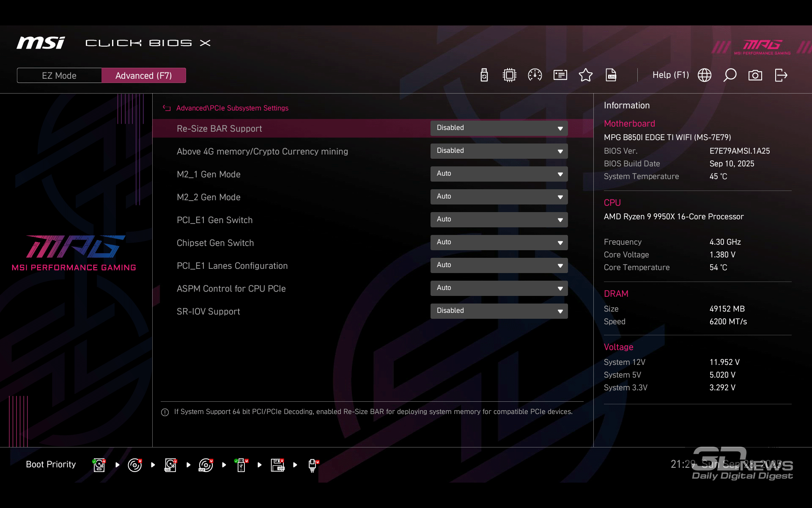Open the CPU chip info icon
Screen dimensions: 812x508
[x=510, y=75]
